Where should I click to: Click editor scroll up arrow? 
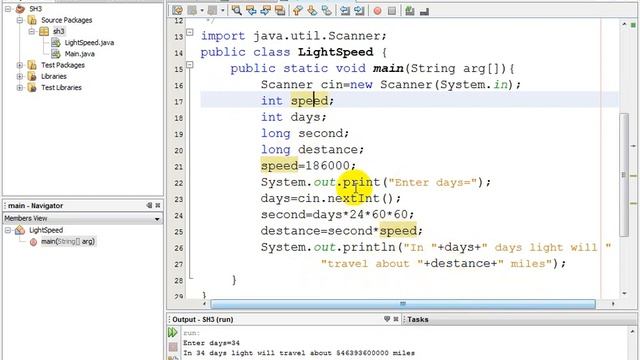pos(624,24)
